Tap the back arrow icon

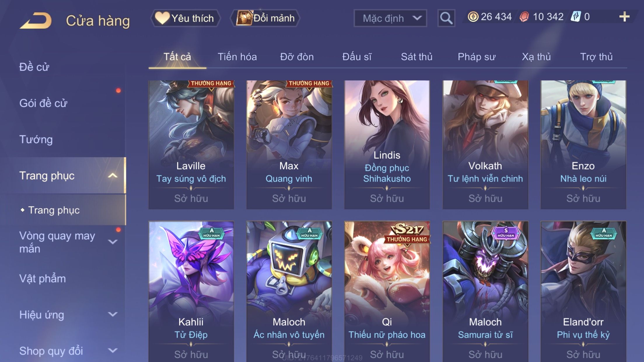point(36,20)
